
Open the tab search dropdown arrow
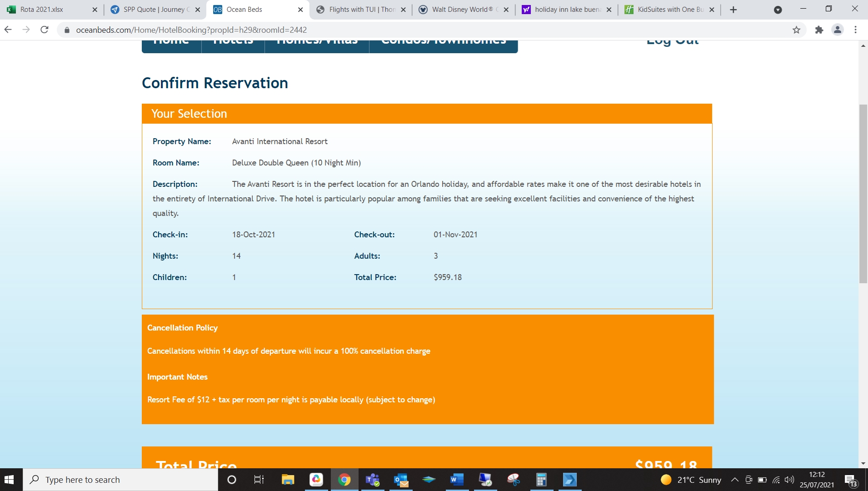pos(778,10)
